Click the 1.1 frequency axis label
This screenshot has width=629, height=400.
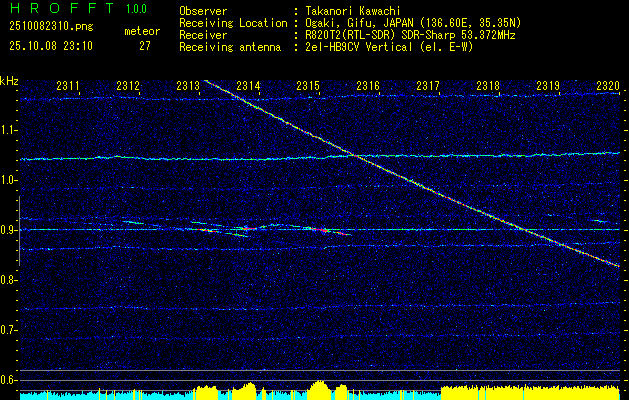pos(9,130)
